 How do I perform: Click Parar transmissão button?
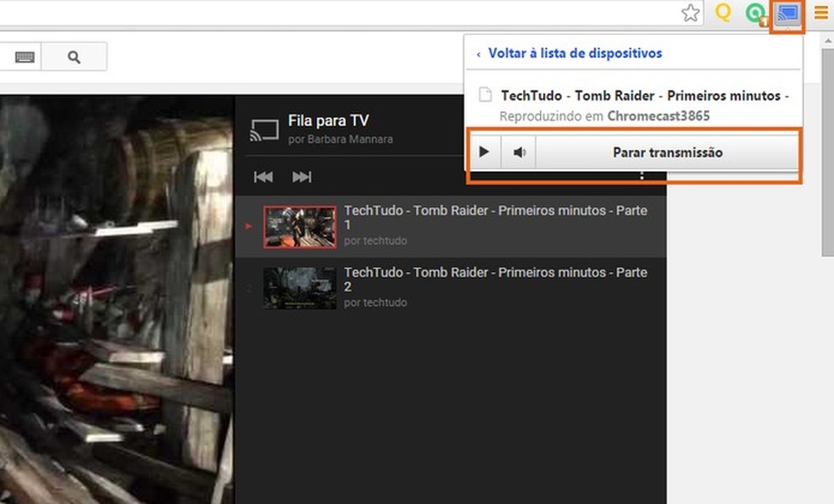668,152
